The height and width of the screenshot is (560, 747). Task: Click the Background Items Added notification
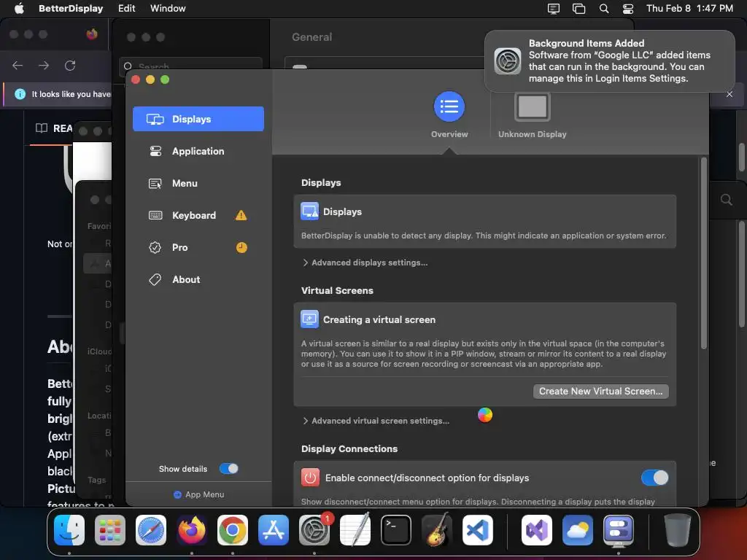pyautogui.click(x=609, y=61)
